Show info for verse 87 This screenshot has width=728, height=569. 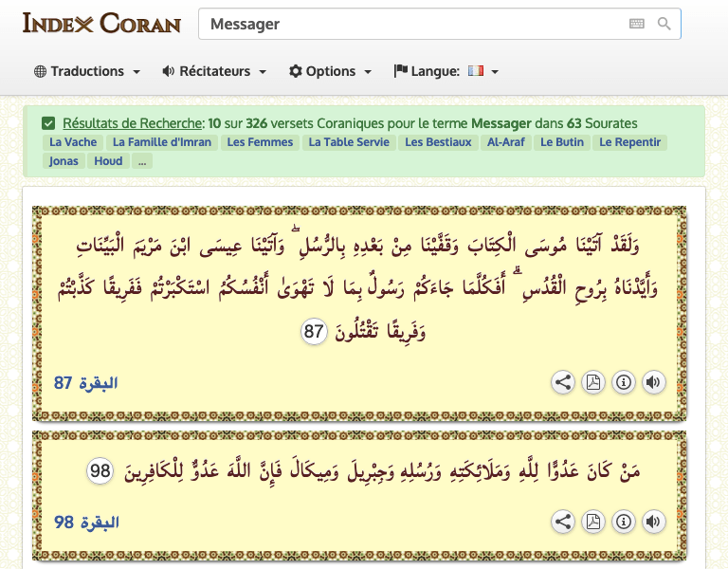coord(623,383)
